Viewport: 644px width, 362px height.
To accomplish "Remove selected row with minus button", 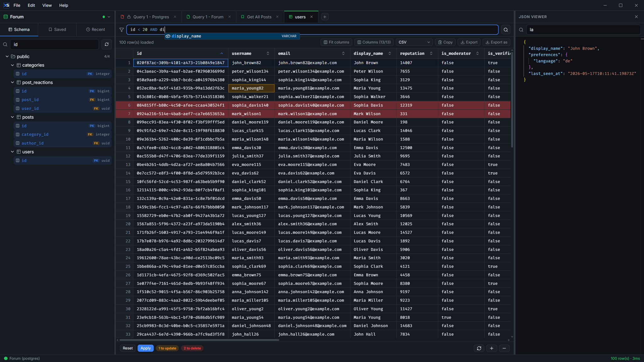I will click(504, 348).
